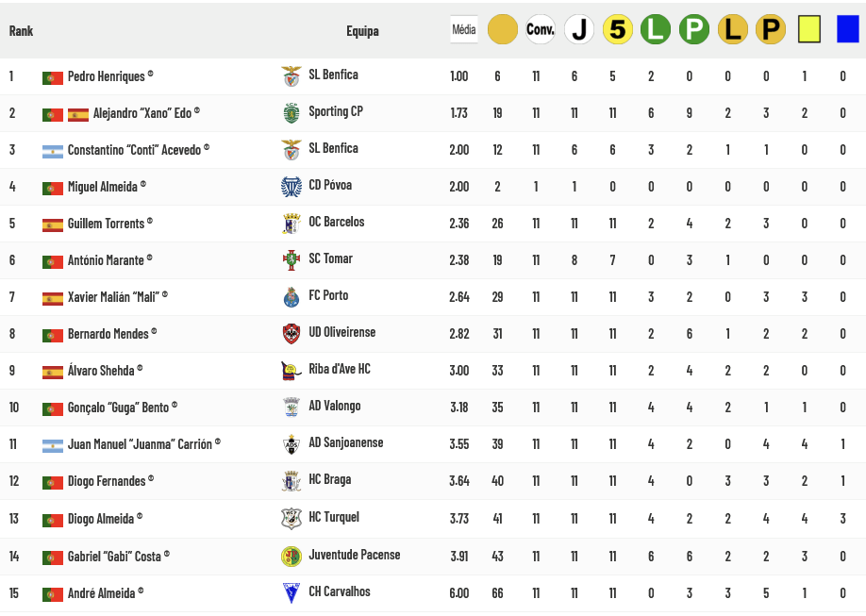The width and height of the screenshot is (866, 616).
Task: Open the UD Oliveirense team link
Action: tap(341, 332)
